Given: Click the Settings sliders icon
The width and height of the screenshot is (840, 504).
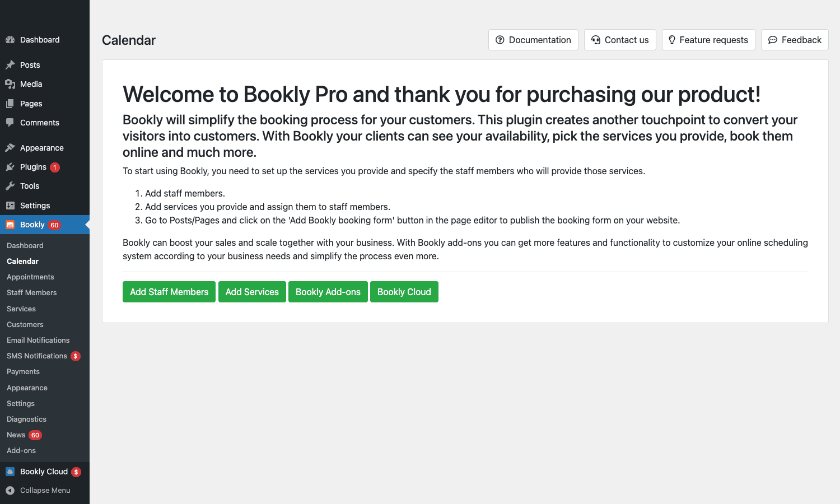Looking at the screenshot, I should 10,206.
